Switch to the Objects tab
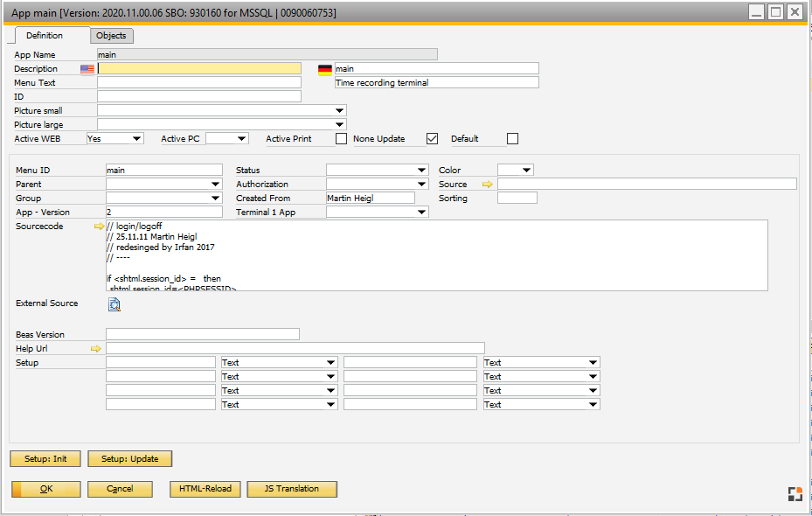The image size is (812, 516). [x=112, y=36]
